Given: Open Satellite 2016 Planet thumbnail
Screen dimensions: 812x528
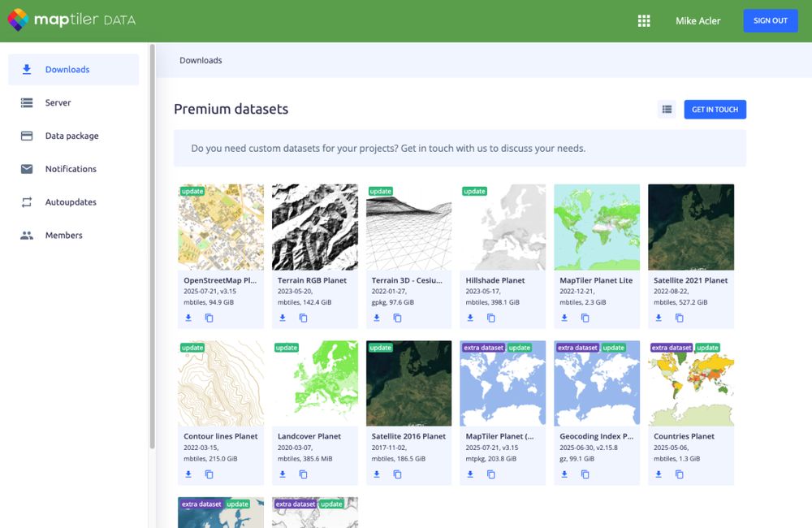Looking at the screenshot, I should pyautogui.click(x=408, y=383).
